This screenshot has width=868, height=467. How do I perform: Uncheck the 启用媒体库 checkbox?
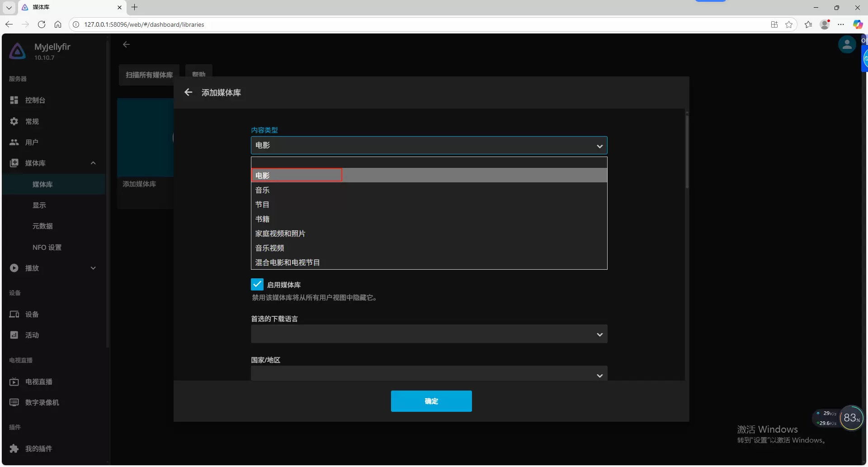[257, 284]
